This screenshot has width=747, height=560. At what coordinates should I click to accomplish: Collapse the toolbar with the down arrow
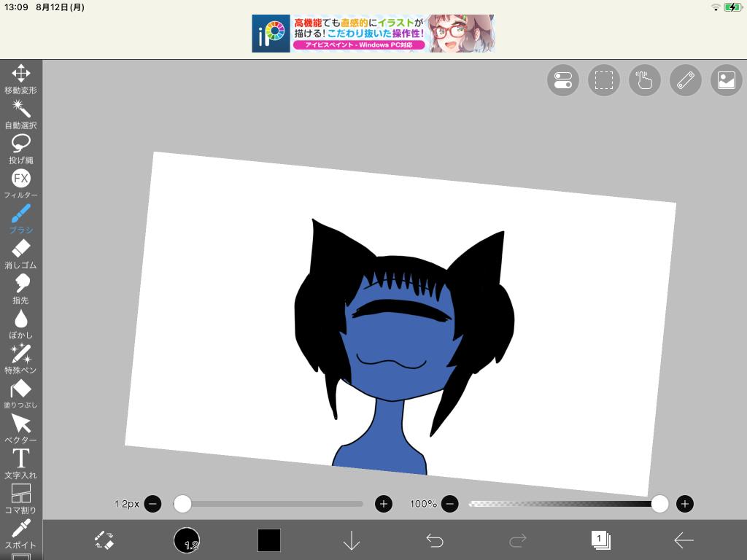[352, 540]
